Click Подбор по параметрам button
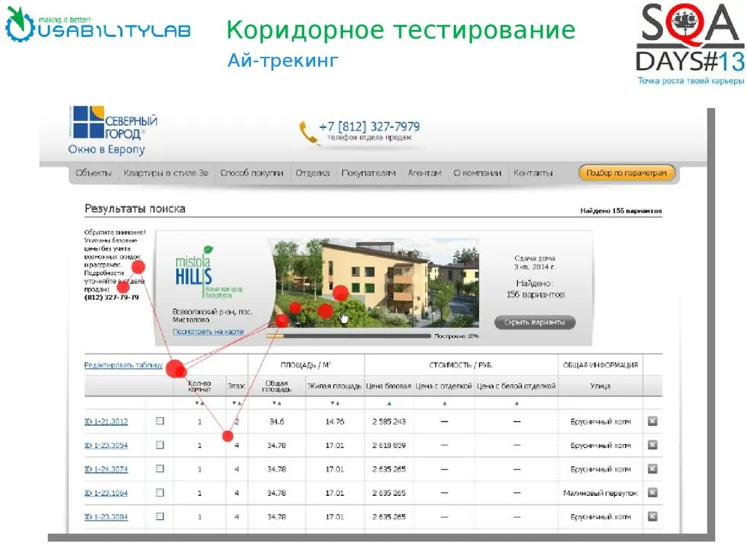The height and width of the screenshot is (560, 747). pos(627,173)
